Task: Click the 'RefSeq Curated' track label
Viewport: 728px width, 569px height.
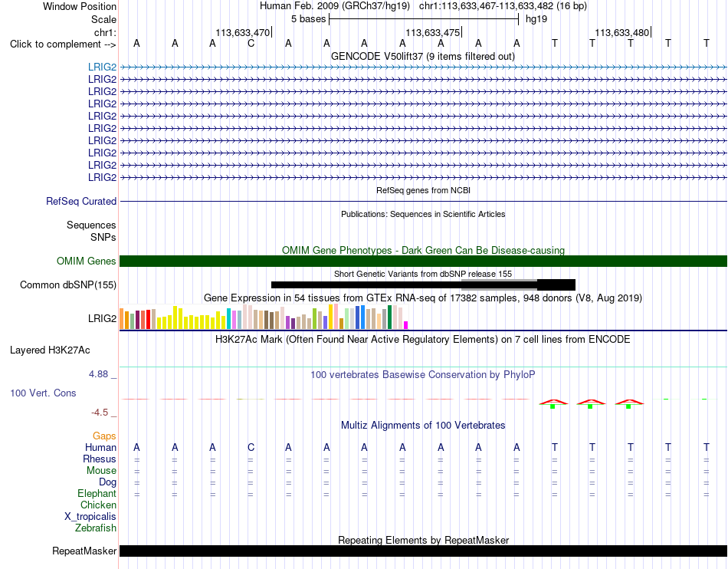Action: pos(81,201)
